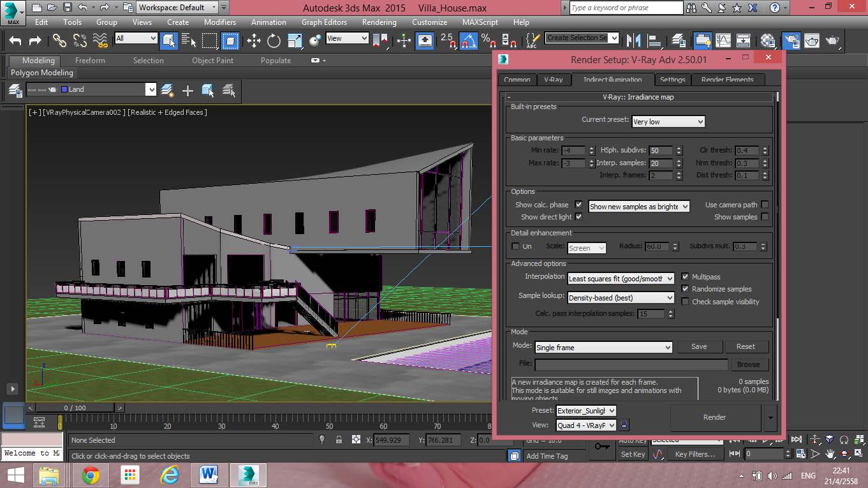The width and height of the screenshot is (868, 488).
Task: Enable Check sample visibility checkbox
Action: coord(686,302)
